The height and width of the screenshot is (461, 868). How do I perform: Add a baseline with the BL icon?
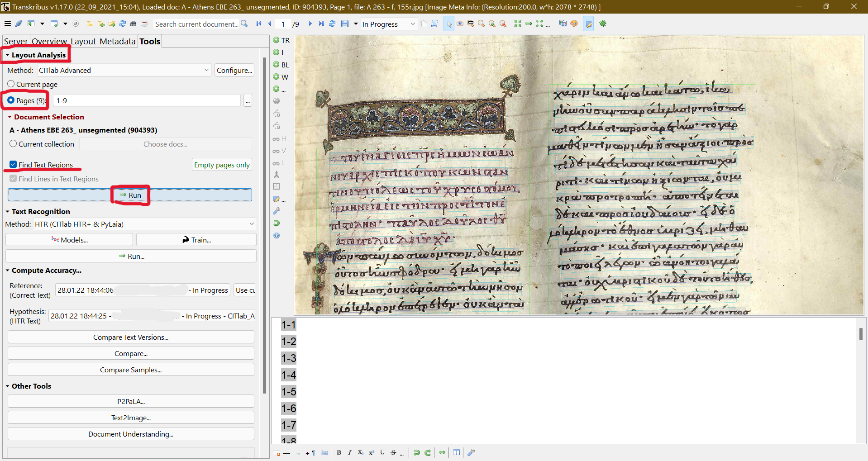pos(281,65)
